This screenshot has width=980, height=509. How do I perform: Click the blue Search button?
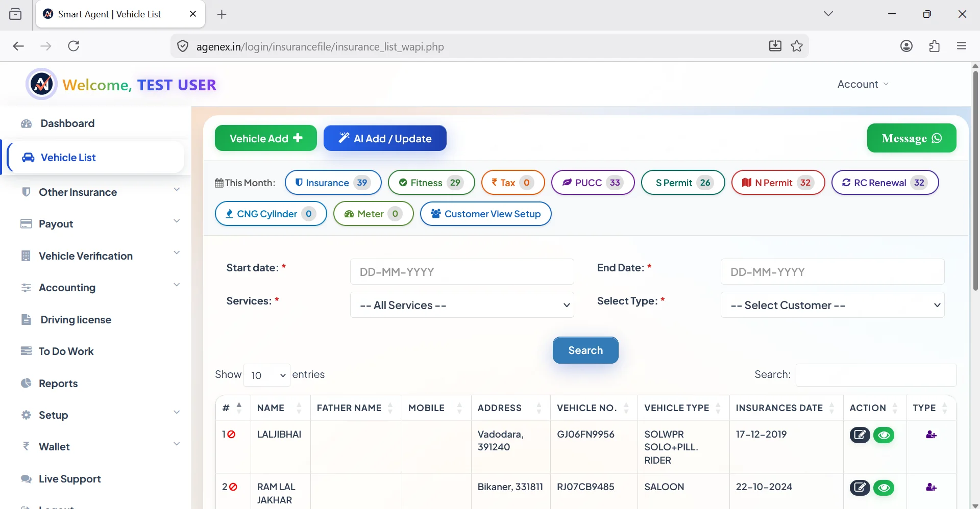click(x=585, y=350)
